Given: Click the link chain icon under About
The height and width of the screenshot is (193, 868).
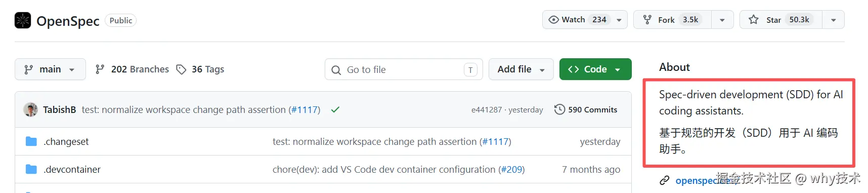Looking at the screenshot, I should click(665, 180).
